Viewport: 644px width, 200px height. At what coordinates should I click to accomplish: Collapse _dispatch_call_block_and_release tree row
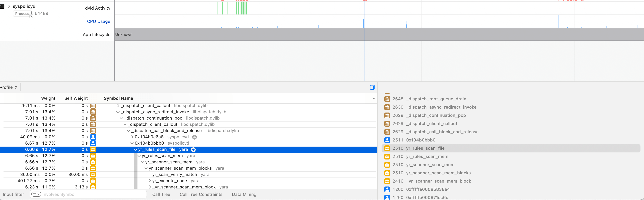[128, 131]
